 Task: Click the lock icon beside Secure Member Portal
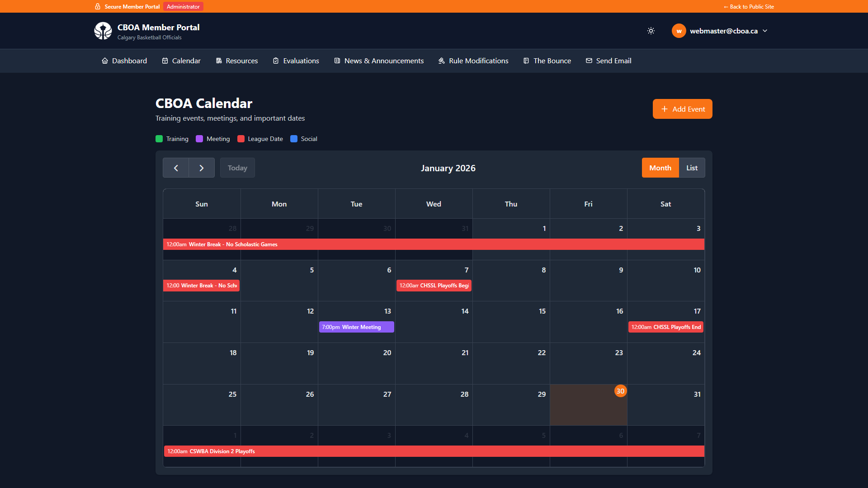tap(98, 6)
